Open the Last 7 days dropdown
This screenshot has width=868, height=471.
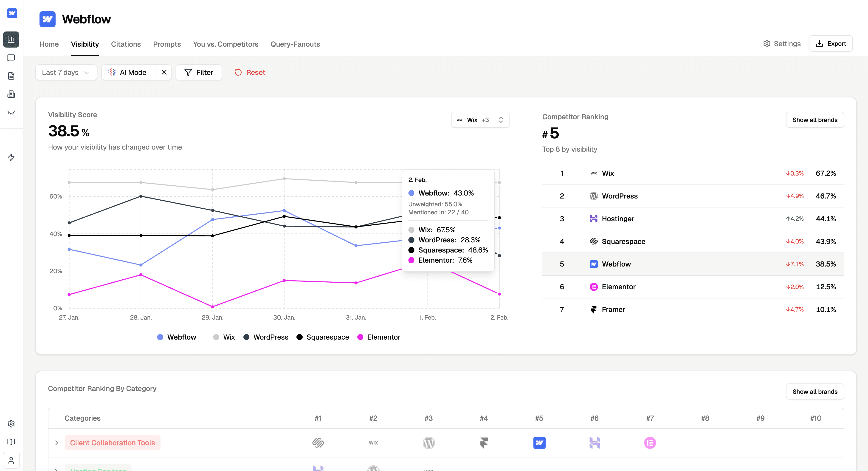pyautogui.click(x=66, y=72)
